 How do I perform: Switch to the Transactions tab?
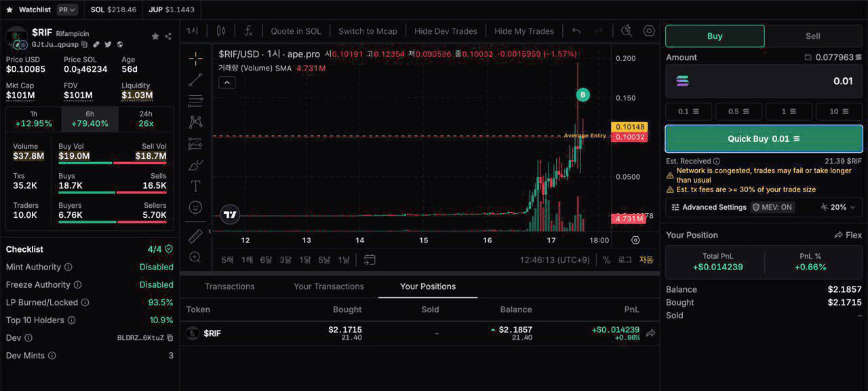pyautogui.click(x=229, y=286)
